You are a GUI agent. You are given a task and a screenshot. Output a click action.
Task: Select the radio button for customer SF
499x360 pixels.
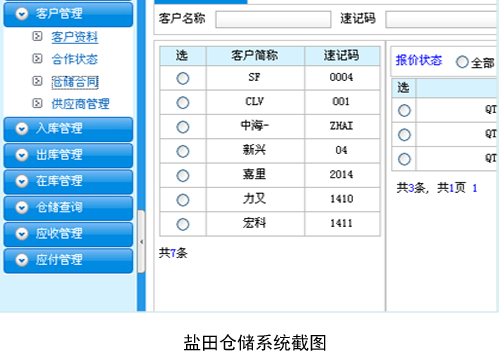[183, 78]
